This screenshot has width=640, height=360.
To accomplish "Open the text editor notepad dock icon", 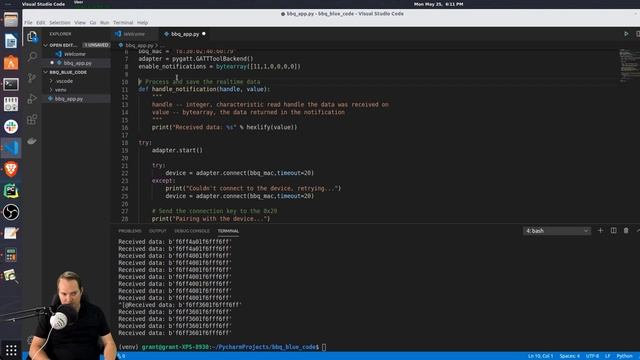I will tap(11, 233).
